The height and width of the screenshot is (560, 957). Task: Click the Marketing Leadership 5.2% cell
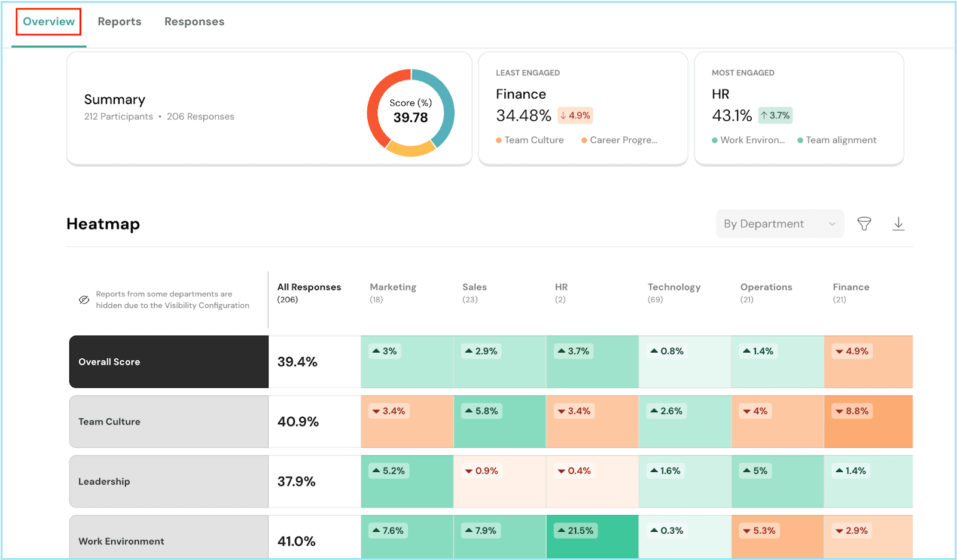point(407,481)
